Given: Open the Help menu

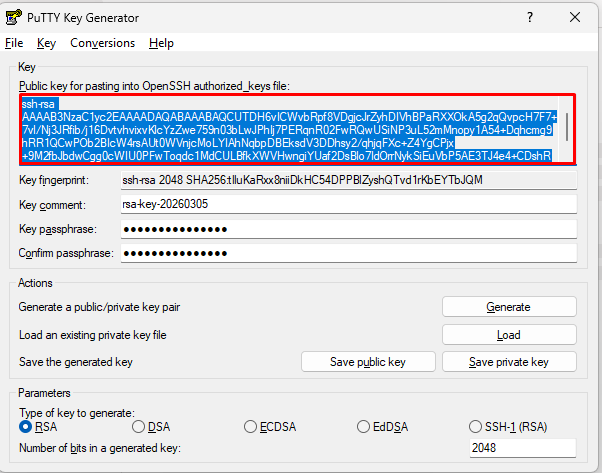Looking at the screenshot, I should pyautogui.click(x=161, y=43).
